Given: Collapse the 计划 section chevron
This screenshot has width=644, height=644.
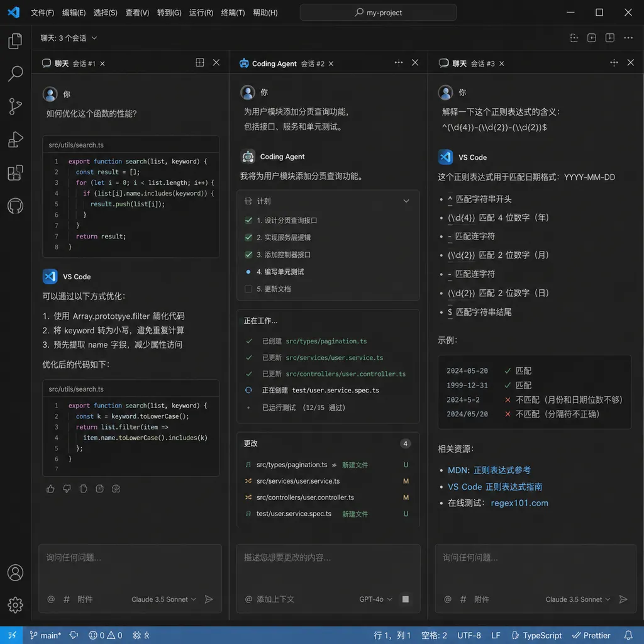Looking at the screenshot, I should [x=406, y=201].
